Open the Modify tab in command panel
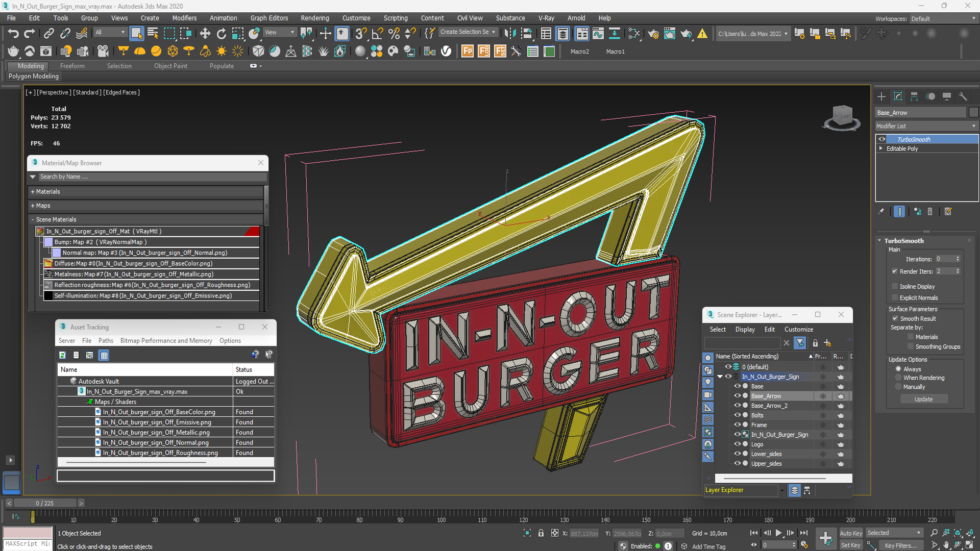The height and width of the screenshot is (551, 980). [898, 96]
